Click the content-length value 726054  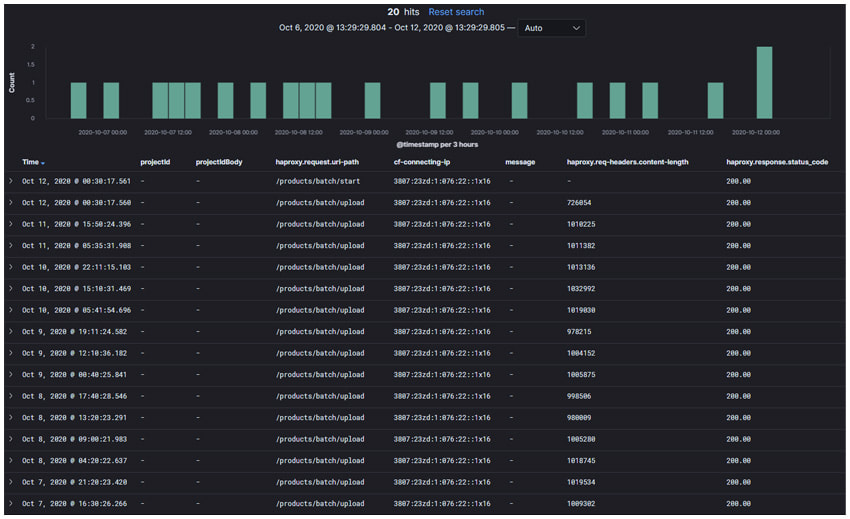(581, 202)
